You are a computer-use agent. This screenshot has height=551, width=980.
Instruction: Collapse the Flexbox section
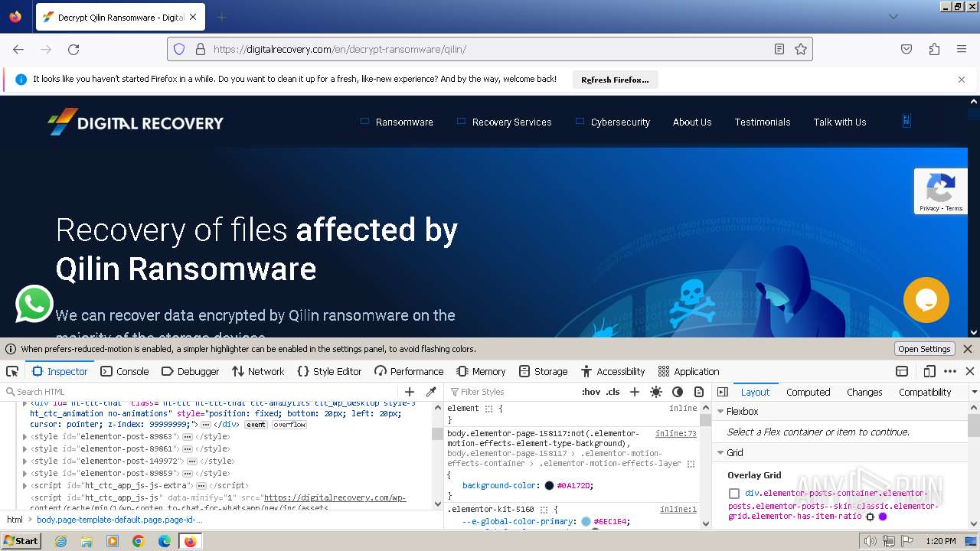click(720, 412)
